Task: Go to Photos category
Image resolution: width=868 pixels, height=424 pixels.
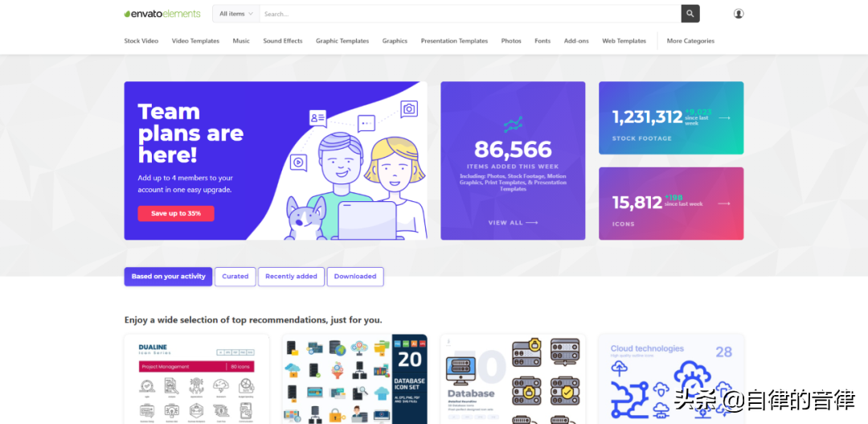Action: (511, 41)
